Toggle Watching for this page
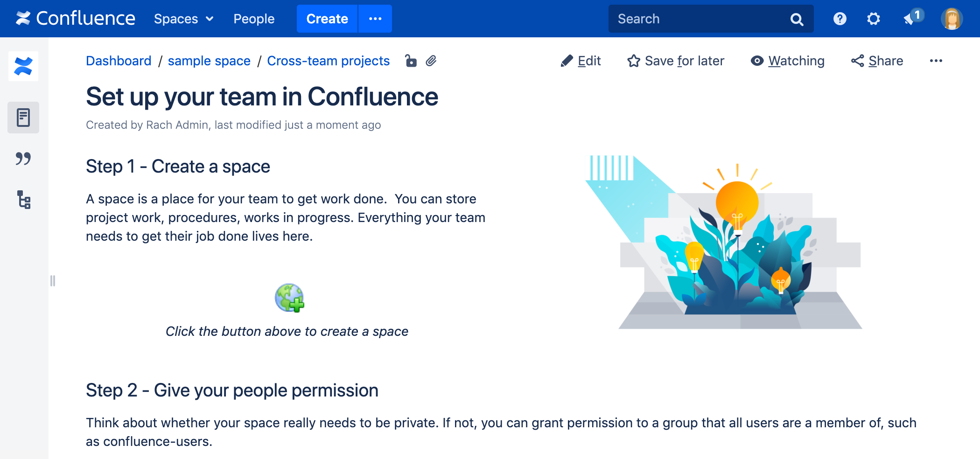This screenshot has width=980, height=459. [788, 61]
